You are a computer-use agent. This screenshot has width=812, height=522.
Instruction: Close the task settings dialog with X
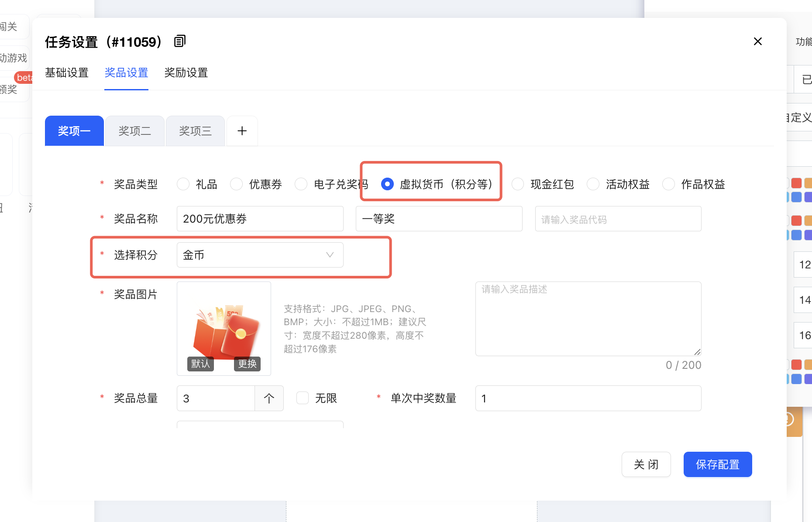(x=758, y=41)
